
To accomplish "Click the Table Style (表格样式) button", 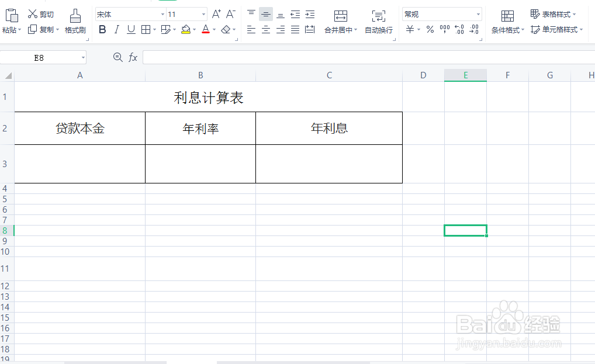I will (554, 13).
